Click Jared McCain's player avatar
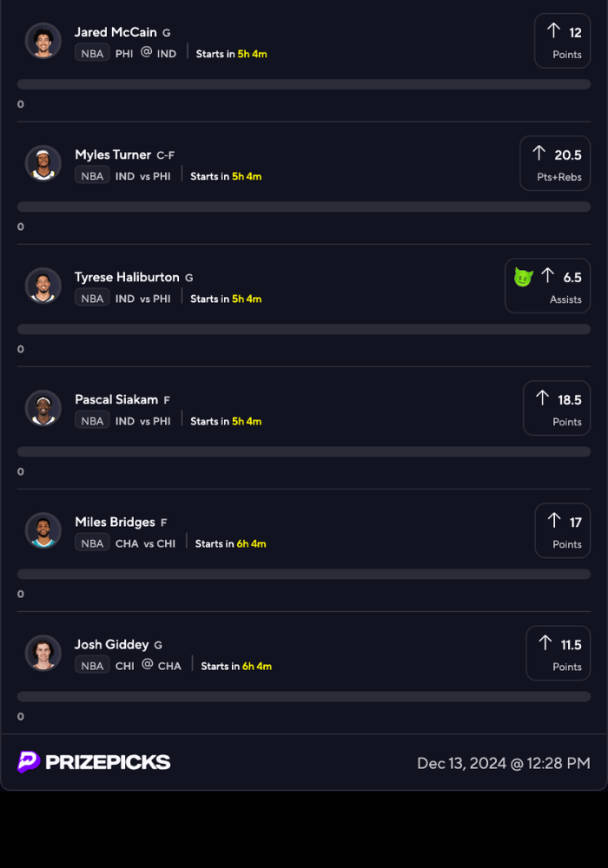This screenshot has height=868, width=608. (43, 41)
